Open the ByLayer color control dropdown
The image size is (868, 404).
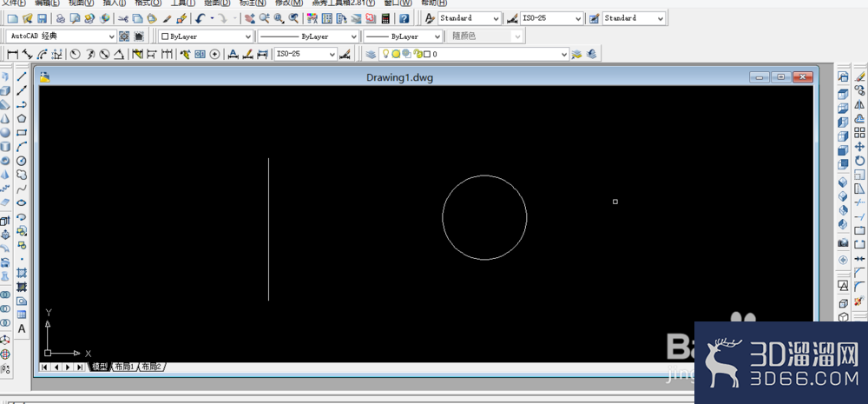click(206, 36)
